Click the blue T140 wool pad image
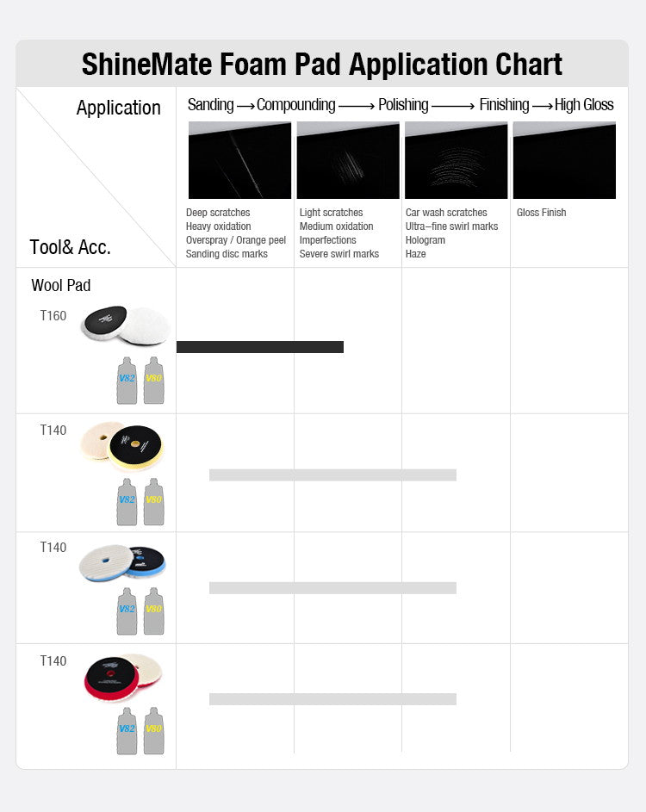 click(122, 562)
